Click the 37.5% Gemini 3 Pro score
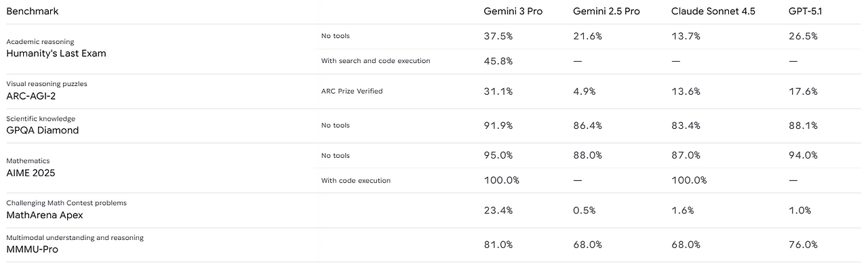This screenshot has height=265, width=868. [498, 37]
